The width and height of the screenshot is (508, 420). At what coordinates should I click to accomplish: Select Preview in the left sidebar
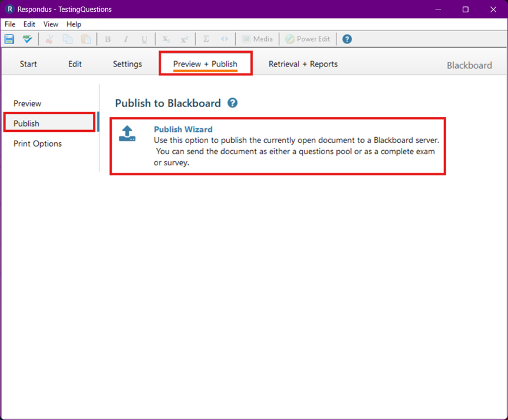click(27, 104)
